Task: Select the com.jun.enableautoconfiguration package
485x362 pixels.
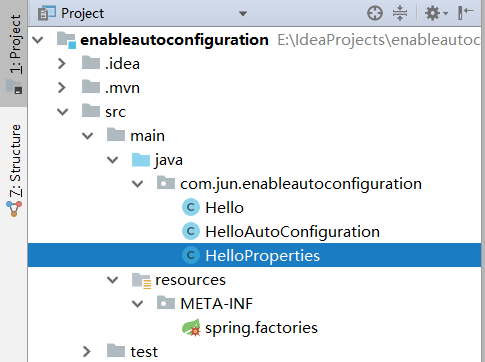Action: (301, 184)
